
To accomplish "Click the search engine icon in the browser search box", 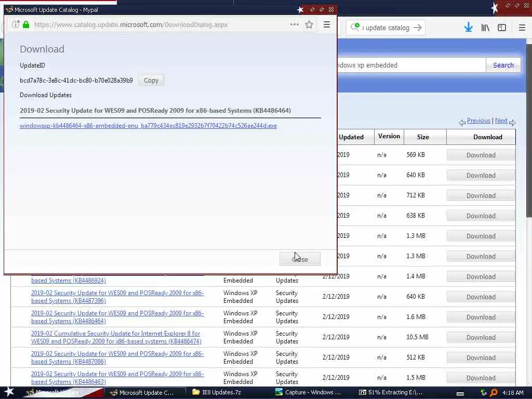I will pos(355,27).
